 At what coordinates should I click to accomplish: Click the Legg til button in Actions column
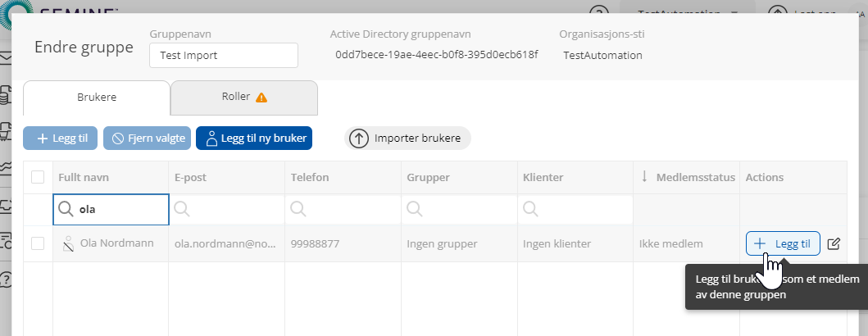(783, 243)
